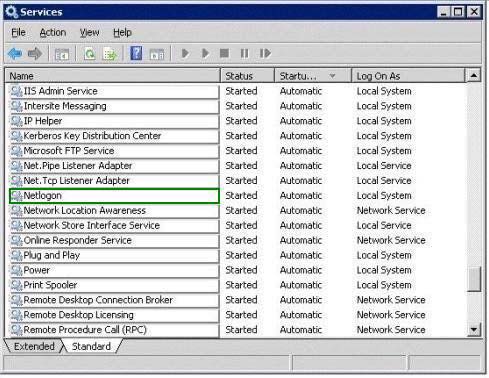Click the second Start Service arrow

click(205, 53)
